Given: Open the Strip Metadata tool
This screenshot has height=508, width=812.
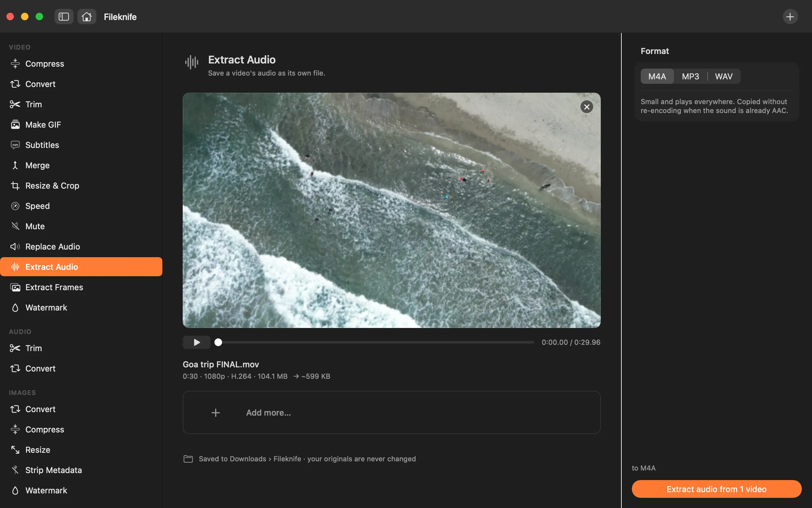Looking at the screenshot, I should point(81,470).
